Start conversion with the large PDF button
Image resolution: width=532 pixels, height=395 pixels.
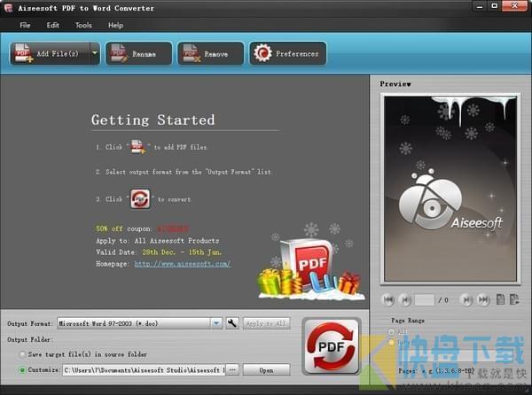point(331,346)
